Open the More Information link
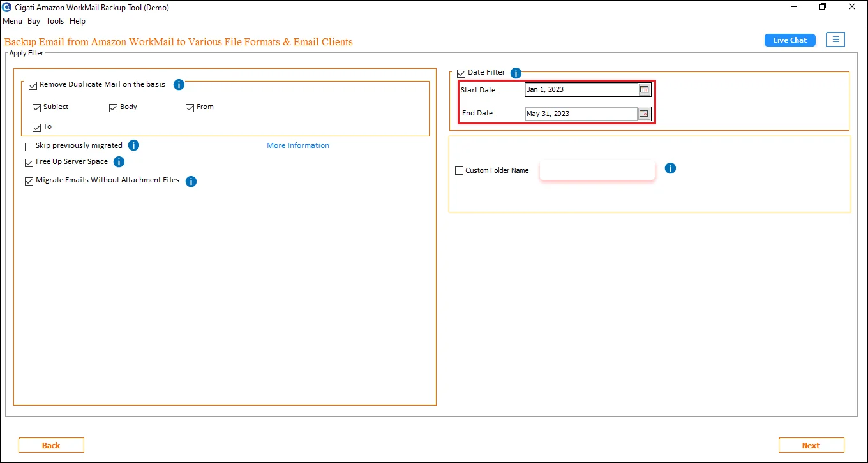The height and width of the screenshot is (463, 868). point(298,145)
